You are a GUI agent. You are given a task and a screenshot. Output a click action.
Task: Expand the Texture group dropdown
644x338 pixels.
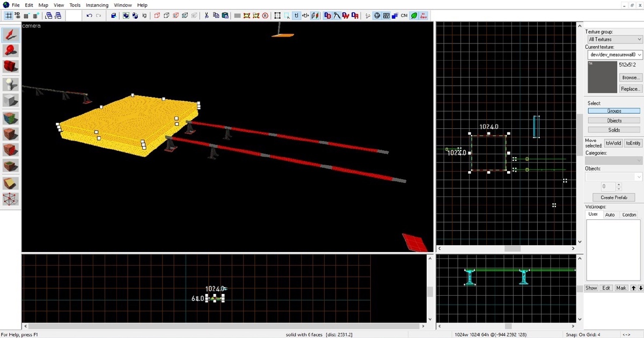click(614, 39)
